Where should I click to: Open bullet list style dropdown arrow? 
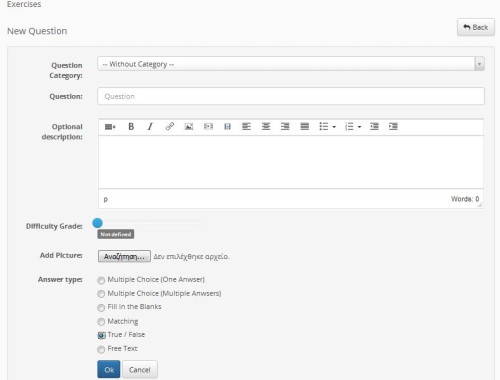[334, 127]
